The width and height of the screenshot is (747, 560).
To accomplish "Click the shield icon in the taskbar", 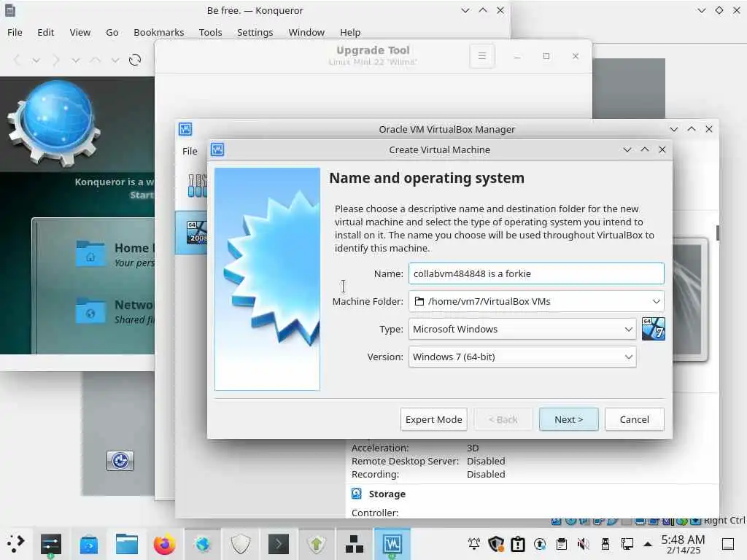I will tap(241, 544).
